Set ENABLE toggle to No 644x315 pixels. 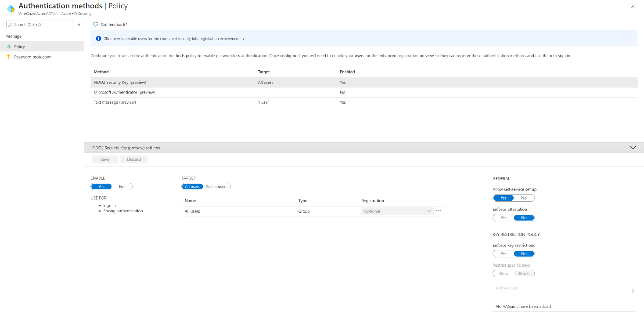tap(122, 187)
